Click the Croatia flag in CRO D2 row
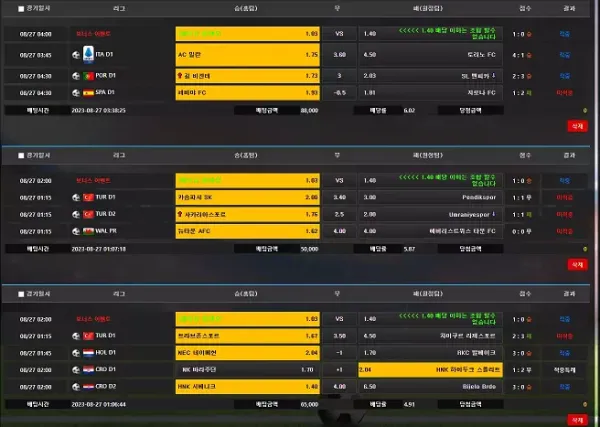This screenshot has height=427, width=600. click(88, 387)
